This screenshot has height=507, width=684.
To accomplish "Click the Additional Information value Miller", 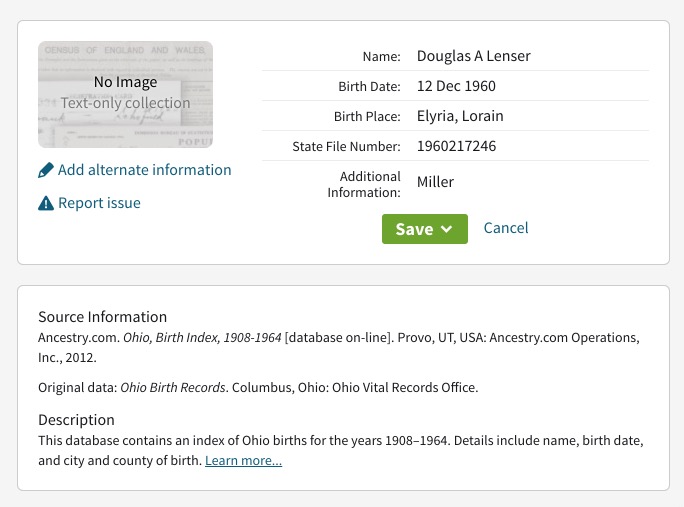I will coord(435,182).
